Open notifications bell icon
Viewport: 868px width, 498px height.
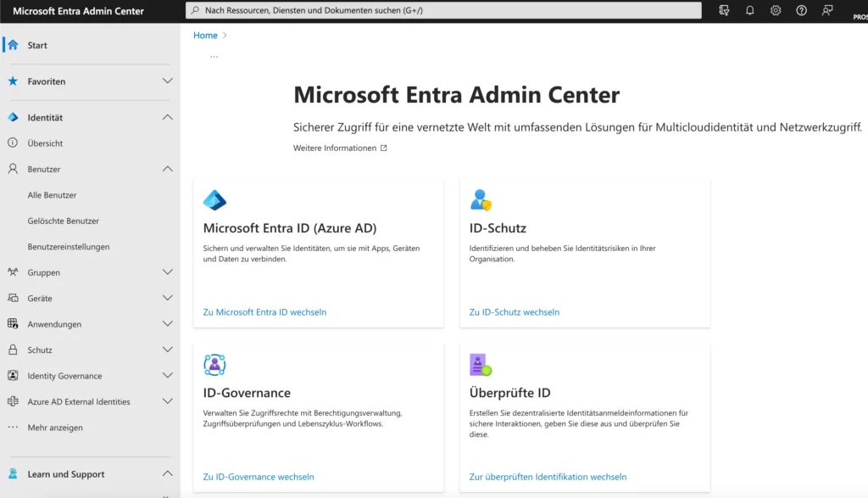pyautogui.click(x=749, y=10)
